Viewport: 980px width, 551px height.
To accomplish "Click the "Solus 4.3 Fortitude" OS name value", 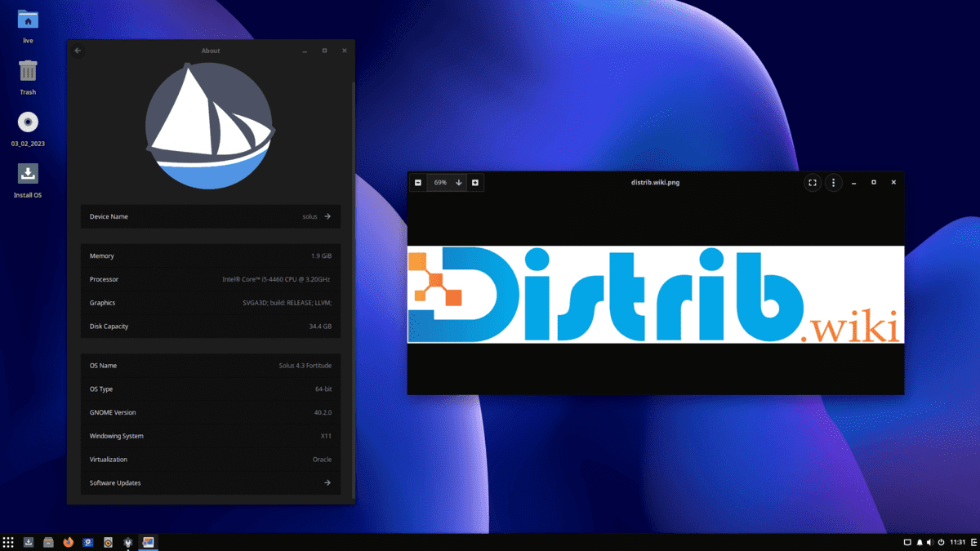I will 305,366.
